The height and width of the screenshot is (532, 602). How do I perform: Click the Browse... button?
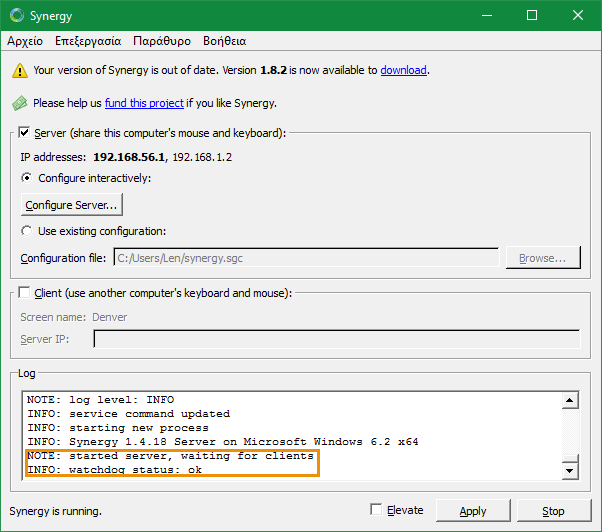pos(543,258)
